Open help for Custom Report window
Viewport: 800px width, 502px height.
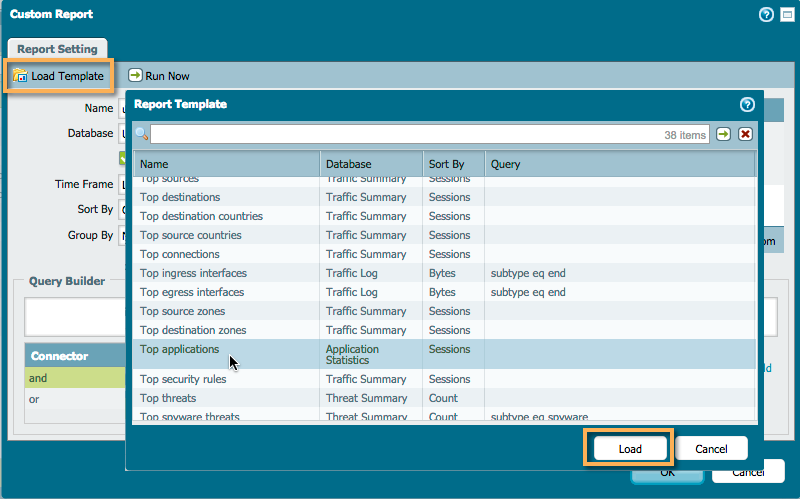point(766,14)
